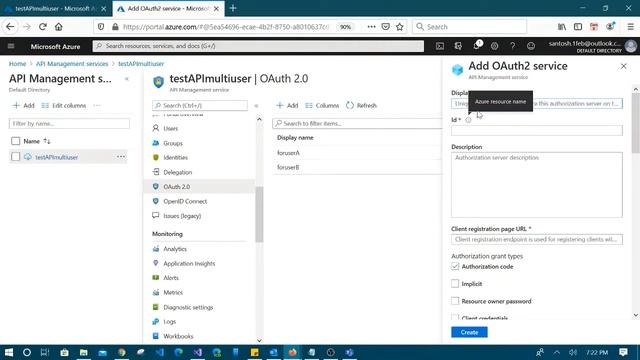
Task: Click the Id field info icon
Action: coord(468,120)
